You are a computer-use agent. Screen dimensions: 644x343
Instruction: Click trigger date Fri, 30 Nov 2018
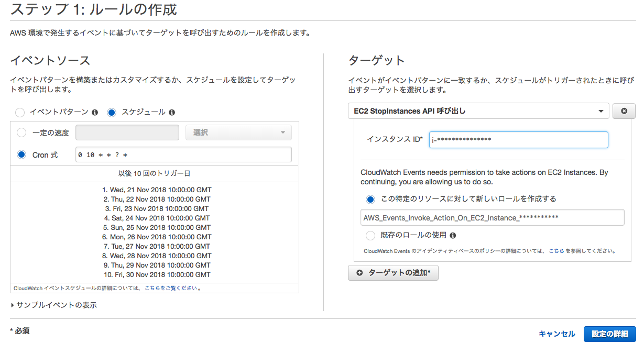click(157, 274)
